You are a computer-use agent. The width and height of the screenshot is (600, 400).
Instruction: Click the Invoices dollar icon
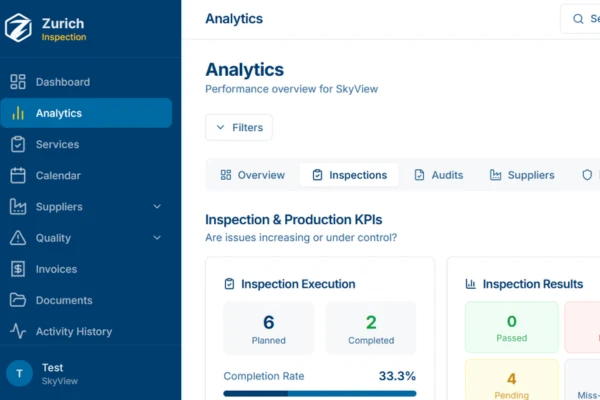coord(18,269)
